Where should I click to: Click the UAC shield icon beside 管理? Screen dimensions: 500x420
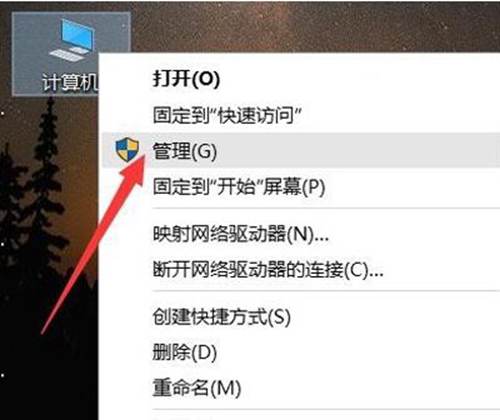127,149
